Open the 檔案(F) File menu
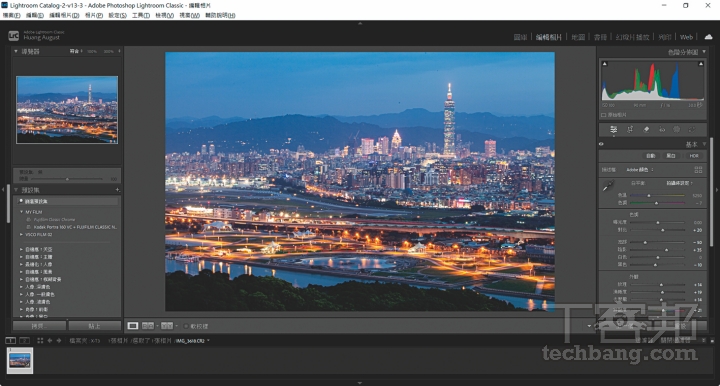Screen dimensions: 720x386 [x=11, y=15]
